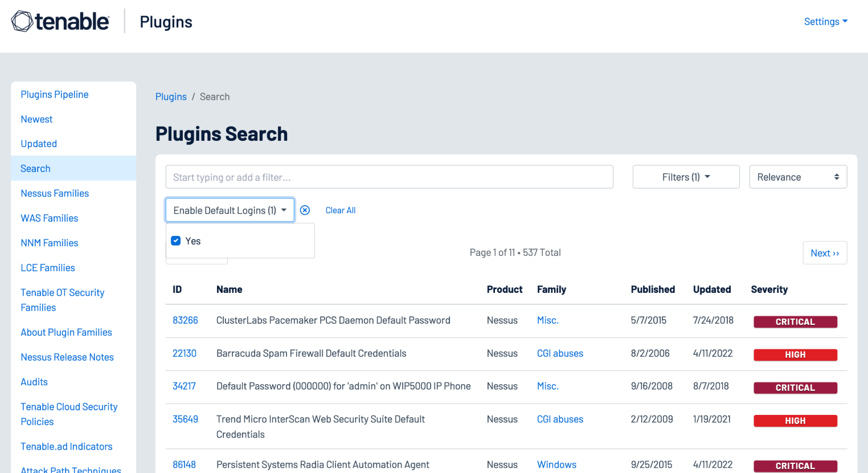This screenshot has height=473, width=868.
Task: Open plugin ID 83266
Action: click(185, 320)
